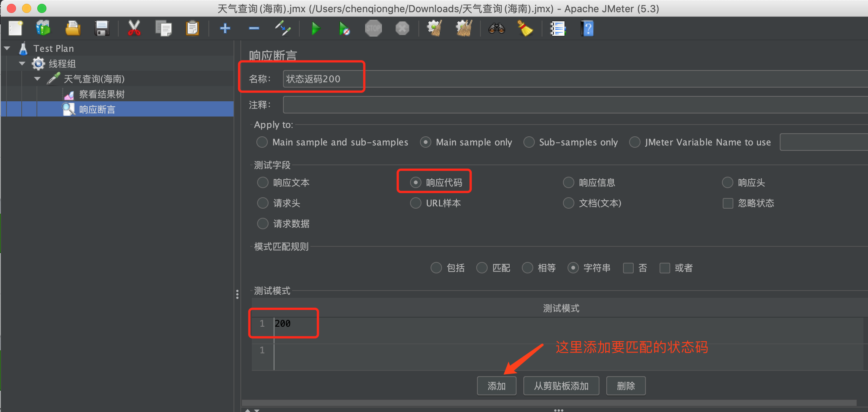
Task: Start the test with green Run arrow
Action: coord(315,29)
